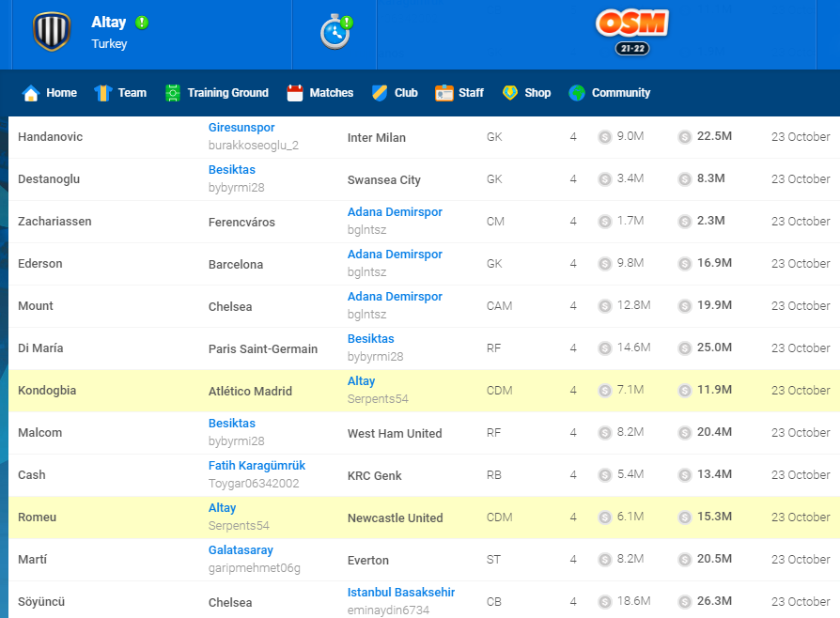Click the Staff ID card icon
840x618 pixels.
[444, 93]
